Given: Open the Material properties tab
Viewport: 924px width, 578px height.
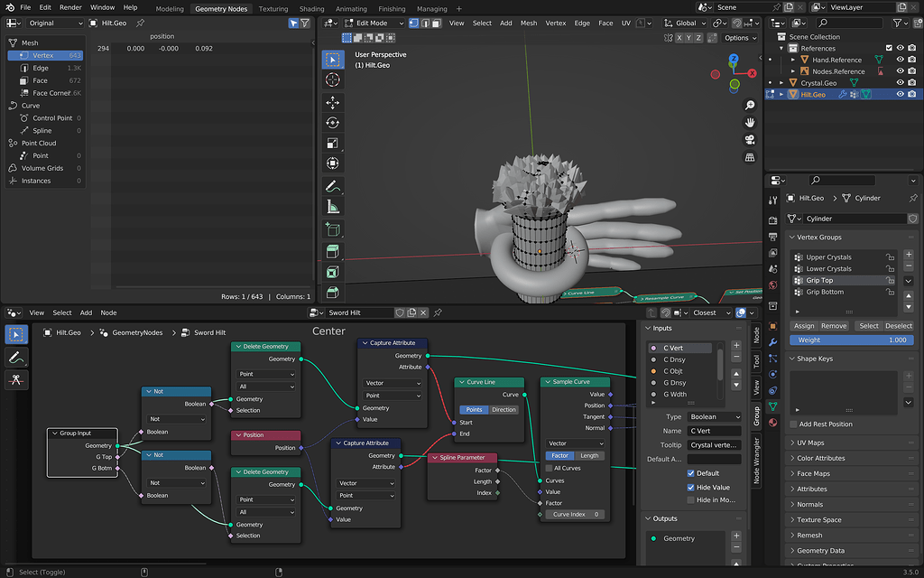Looking at the screenshot, I should 773,423.
